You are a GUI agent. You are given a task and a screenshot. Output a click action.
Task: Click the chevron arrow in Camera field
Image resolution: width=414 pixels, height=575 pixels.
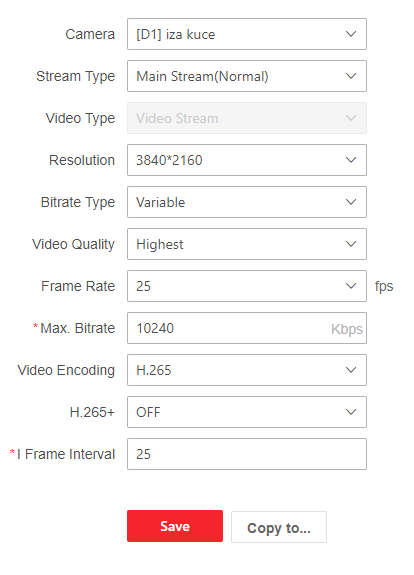coord(351,34)
